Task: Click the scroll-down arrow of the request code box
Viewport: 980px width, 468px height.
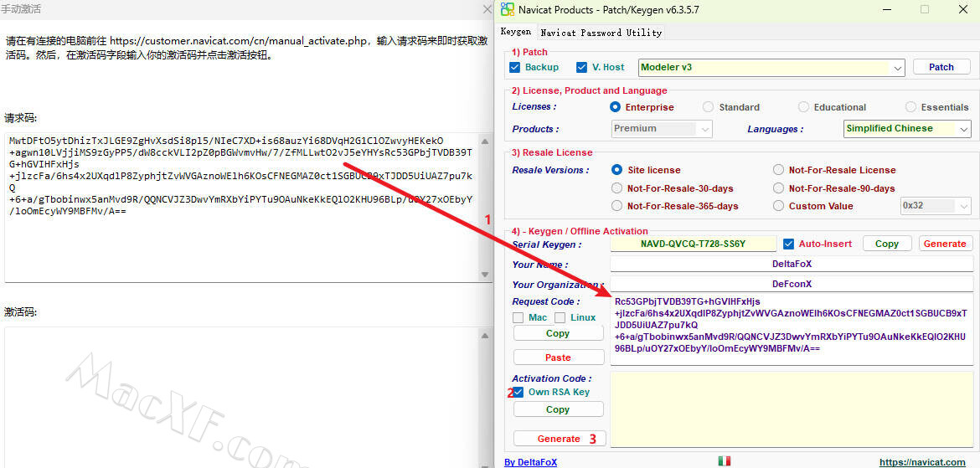Action: [x=486, y=275]
